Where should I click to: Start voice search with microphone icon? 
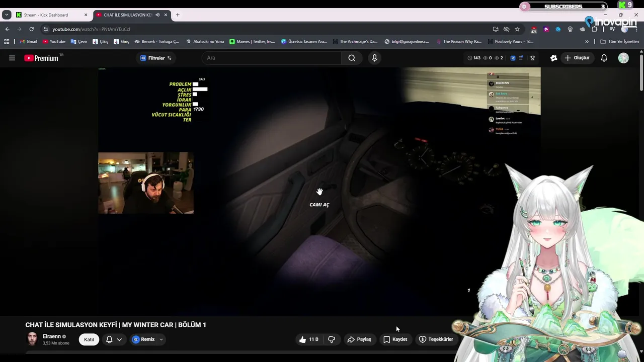[x=374, y=58]
